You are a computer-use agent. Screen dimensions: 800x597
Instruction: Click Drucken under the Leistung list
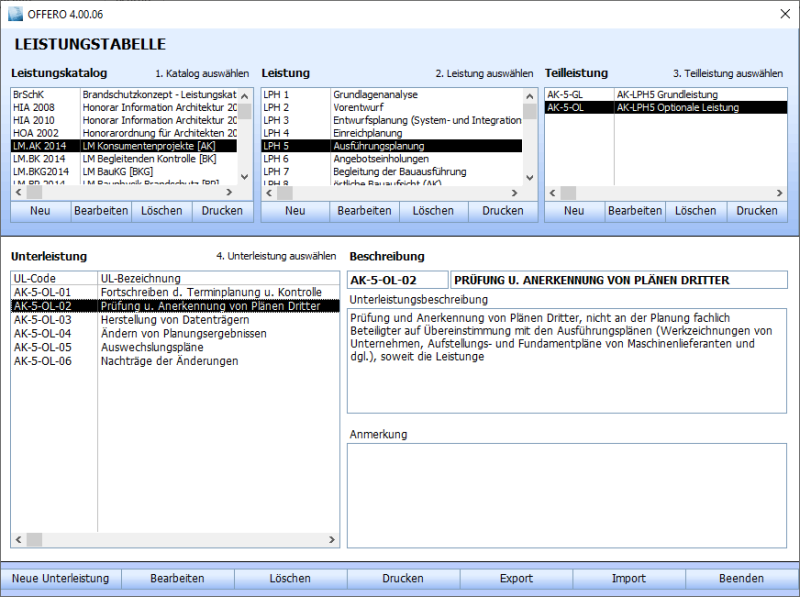tap(503, 211)
